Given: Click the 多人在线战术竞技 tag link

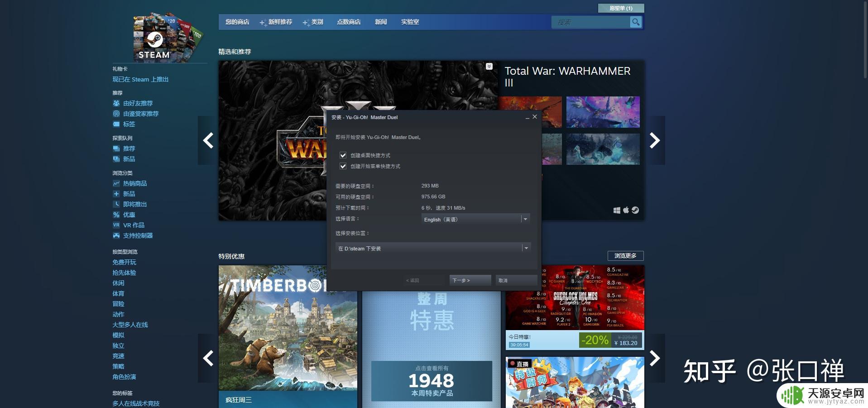Looking at the screenshot, I should (136, 403).
